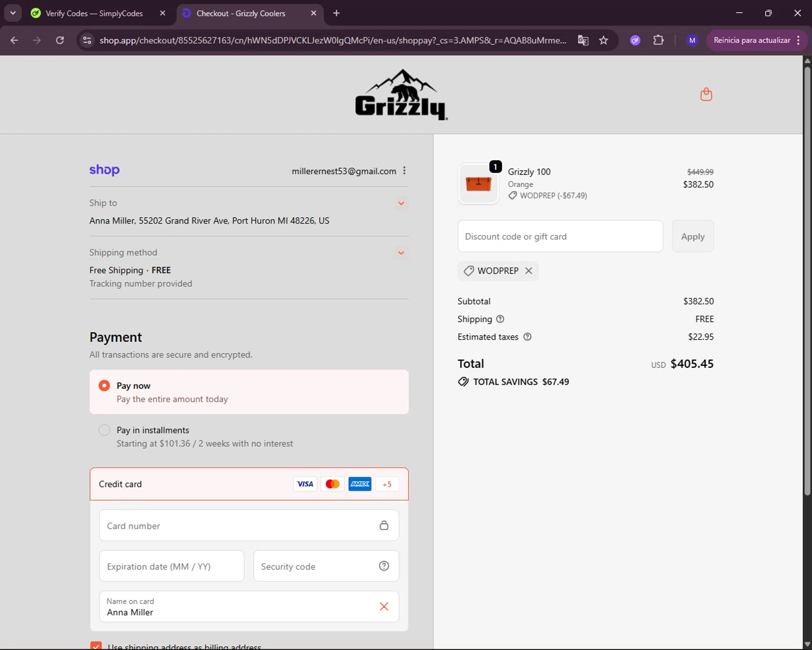Viewport: 812px width, 650px height.
Task: Click the WODPREP (-$67.49) line item discount
Action: click(553, 196)
